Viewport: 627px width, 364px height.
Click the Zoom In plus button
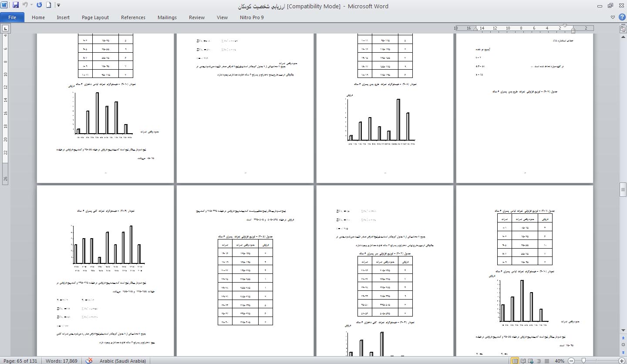pyautogui.click(x=622, y=361)
